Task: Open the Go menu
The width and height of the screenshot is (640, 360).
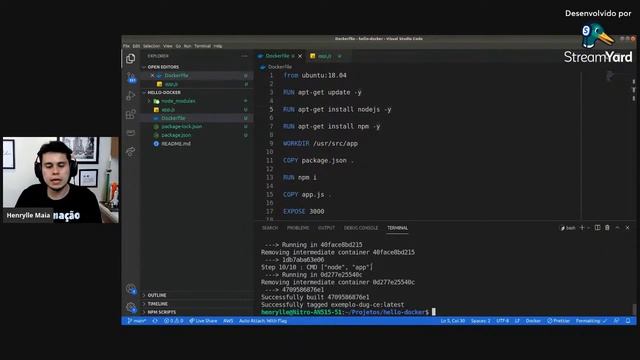Action: (x=178, y=46)
